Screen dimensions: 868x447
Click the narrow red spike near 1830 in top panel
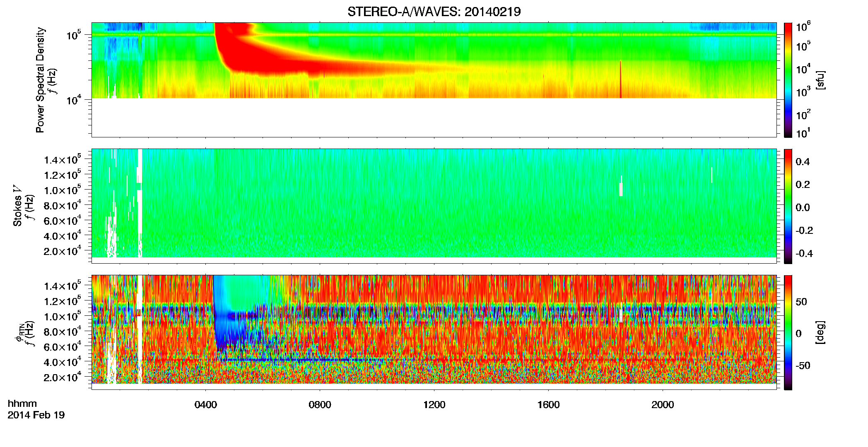click(620, 79)
